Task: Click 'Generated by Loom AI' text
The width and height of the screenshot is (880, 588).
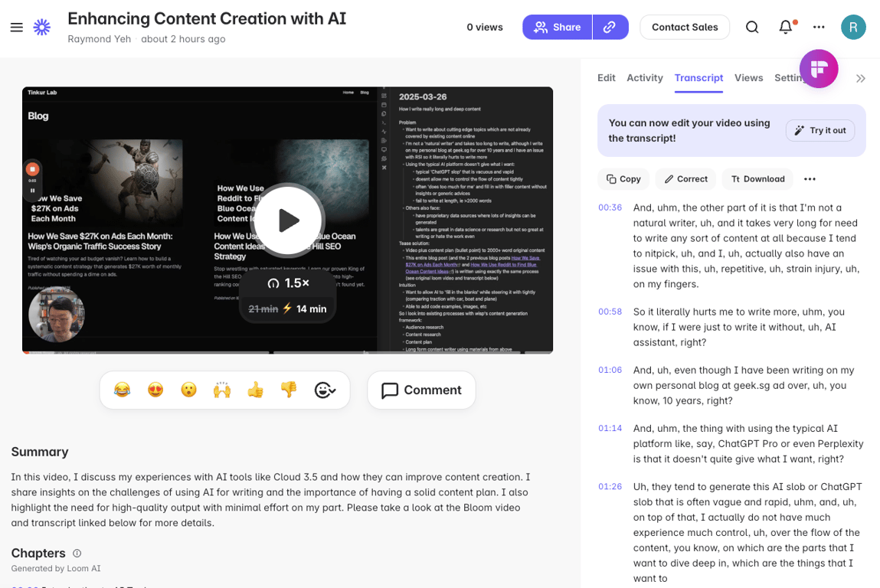Action: pos(56,568)
